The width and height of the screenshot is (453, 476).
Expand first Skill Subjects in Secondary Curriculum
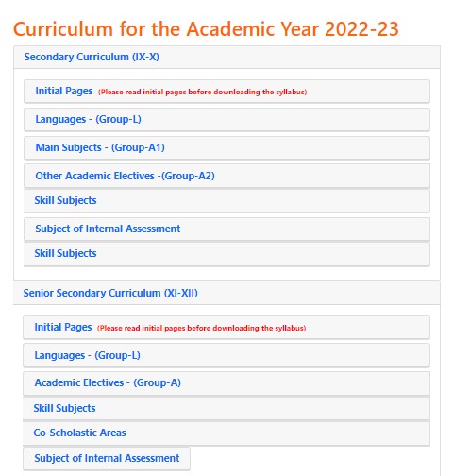(226, 200)
